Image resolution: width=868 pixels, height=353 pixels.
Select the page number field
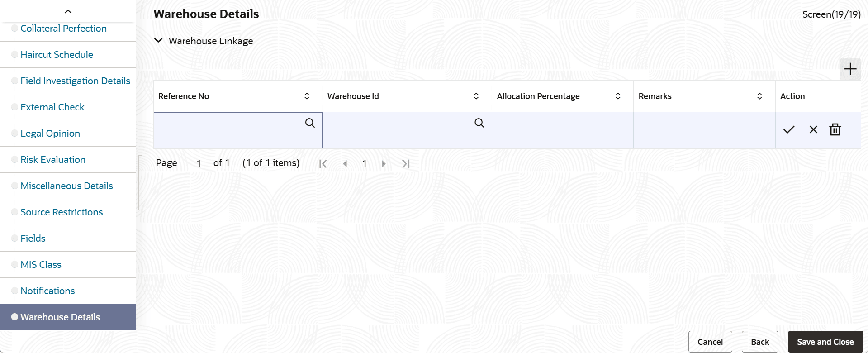364,163
